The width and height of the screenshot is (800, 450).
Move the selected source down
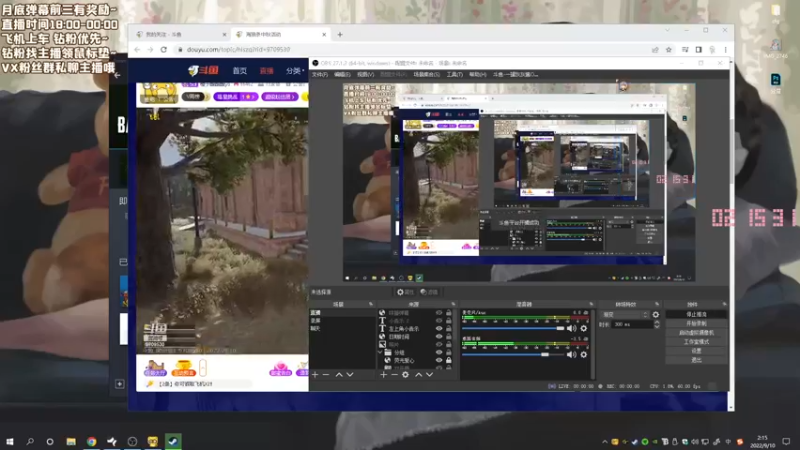tap(430, 374)
